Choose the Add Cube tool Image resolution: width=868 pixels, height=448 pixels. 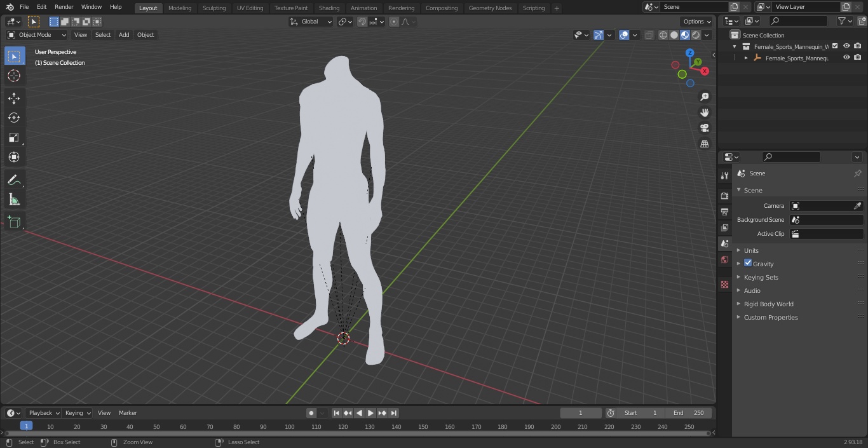[x=14, y=222]
